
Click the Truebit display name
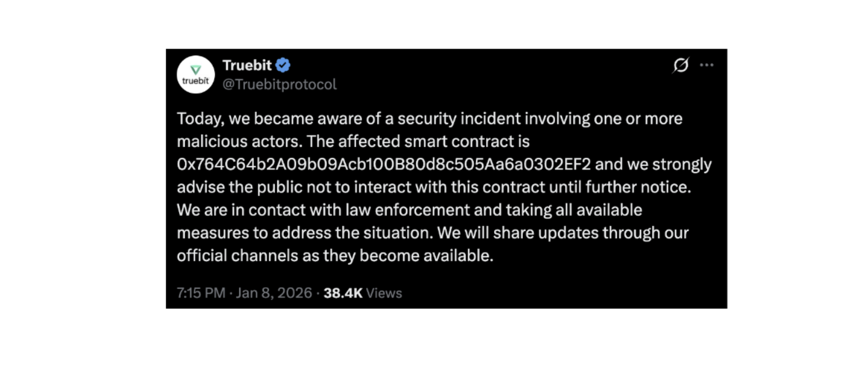point(246,66)
